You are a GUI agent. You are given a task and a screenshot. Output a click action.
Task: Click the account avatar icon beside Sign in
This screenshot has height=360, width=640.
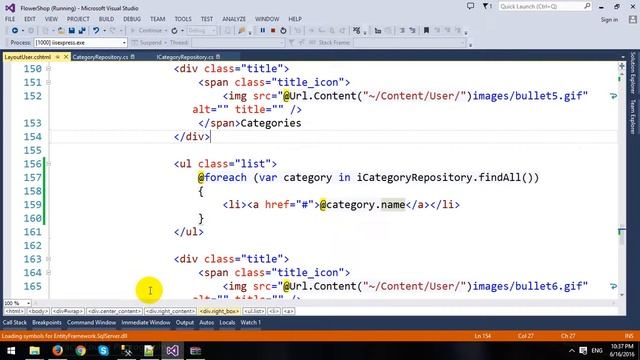click(633, 19)
